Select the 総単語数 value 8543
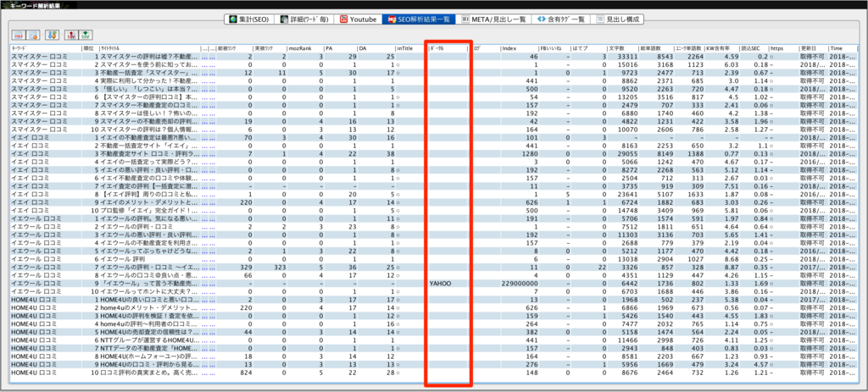868x392 pixels. point(664,57)
